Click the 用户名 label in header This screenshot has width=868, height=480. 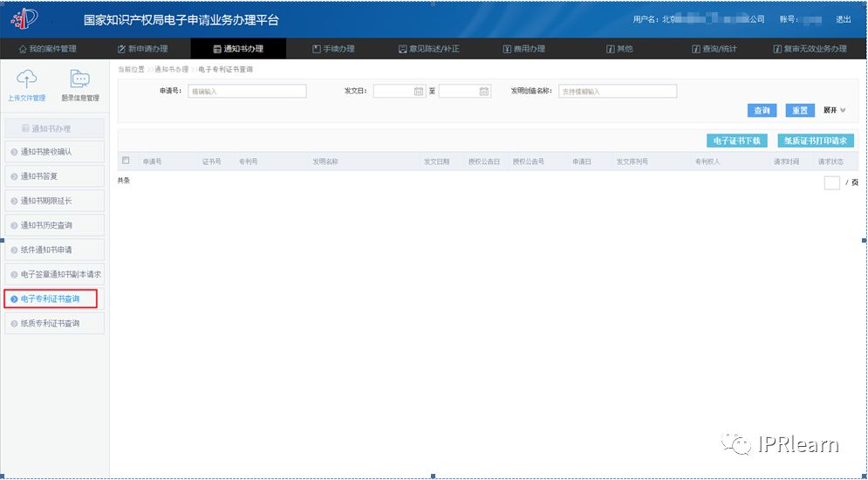646,19
